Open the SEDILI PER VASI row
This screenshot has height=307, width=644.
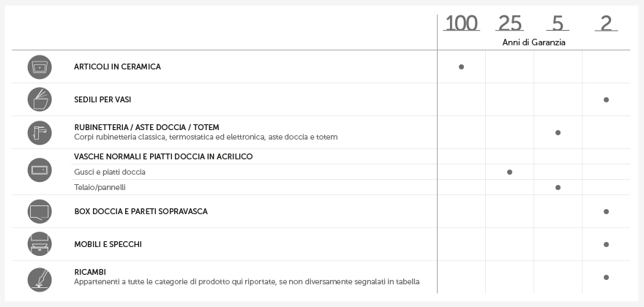coord(321,99)
